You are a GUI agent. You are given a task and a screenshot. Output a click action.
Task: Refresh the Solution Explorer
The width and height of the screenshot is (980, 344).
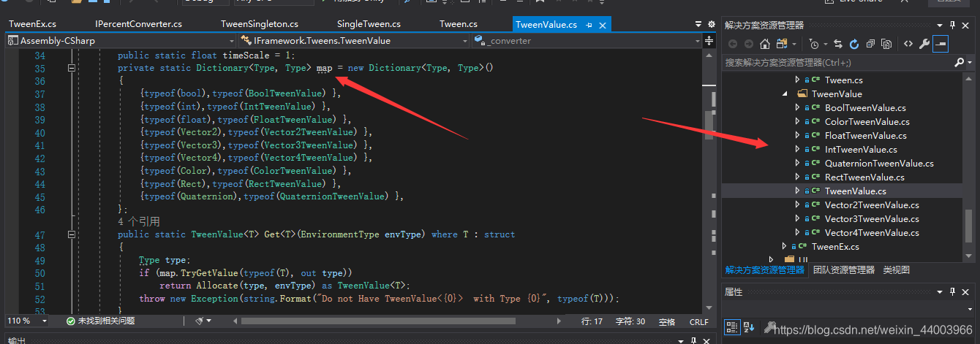click(x=854, y=44)
